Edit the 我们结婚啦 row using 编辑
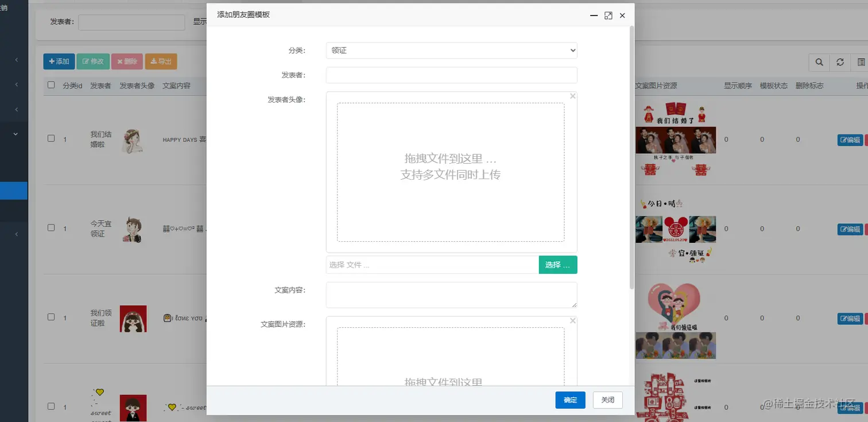The width and height of the screenshot is (868, 422). pos(850,140)
